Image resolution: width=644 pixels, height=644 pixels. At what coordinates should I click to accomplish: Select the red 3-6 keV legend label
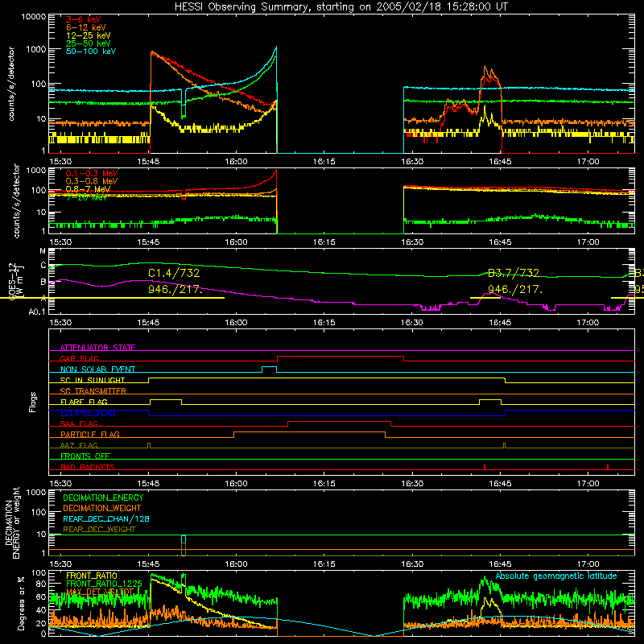84,19
